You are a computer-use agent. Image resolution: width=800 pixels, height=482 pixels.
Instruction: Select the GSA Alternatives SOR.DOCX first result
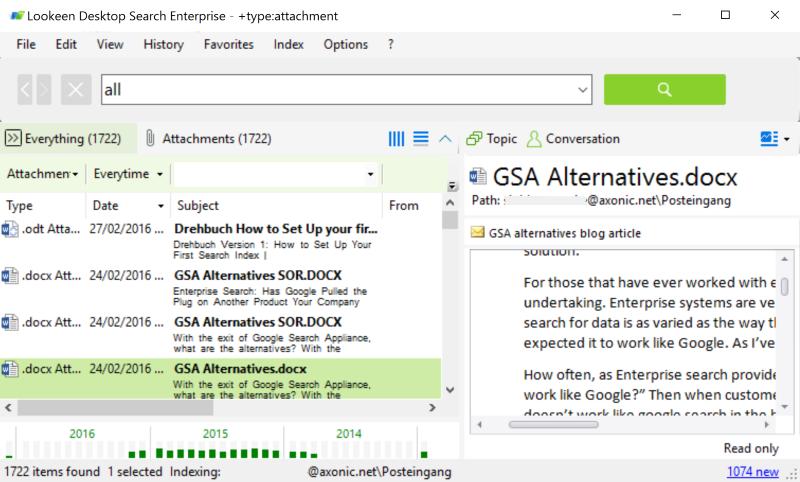[258, 275]
